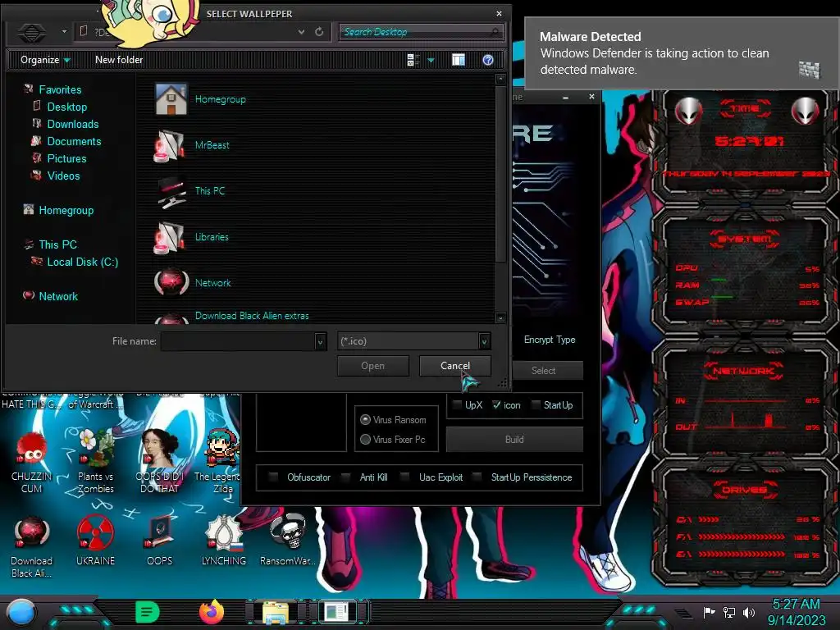Click the Cancel button
The width and height of the screenshot is (840, 630).
coord(454,366)
